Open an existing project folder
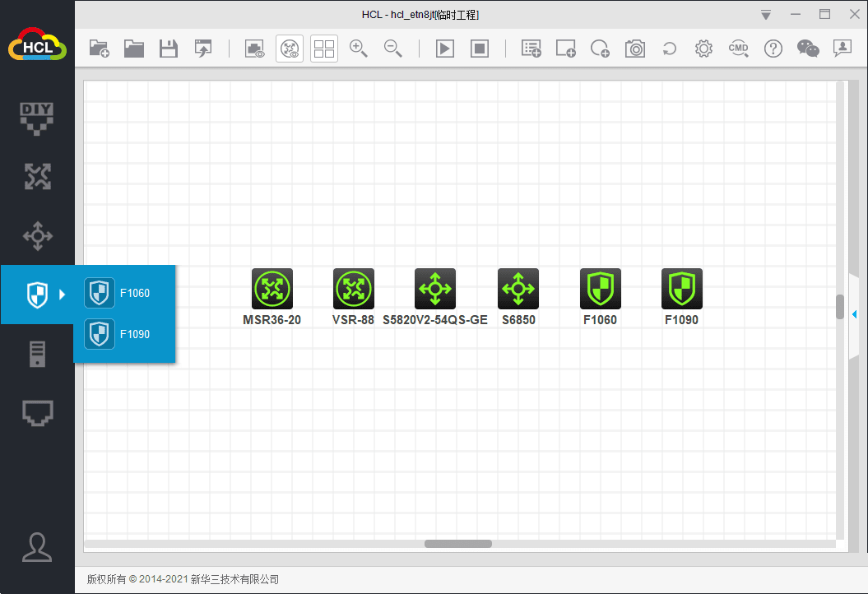The image size is (868, 594). tap(134, 49)
